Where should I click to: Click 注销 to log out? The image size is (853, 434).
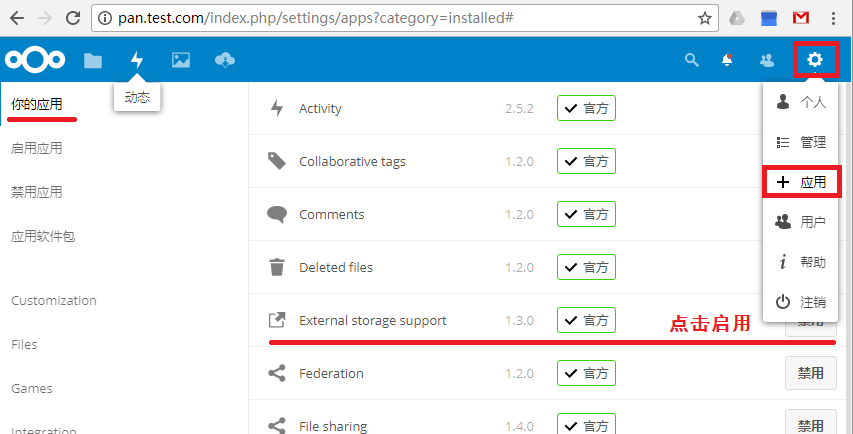[802, 302]
